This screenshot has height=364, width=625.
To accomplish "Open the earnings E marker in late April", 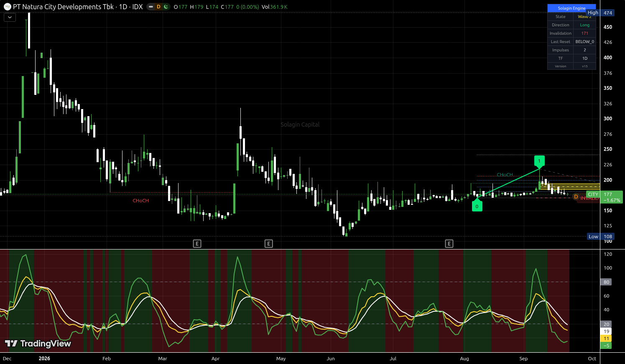I will tap(269, 244).
